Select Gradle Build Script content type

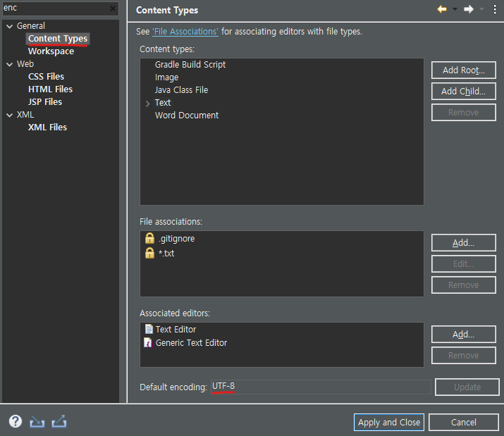coord(190,65)
